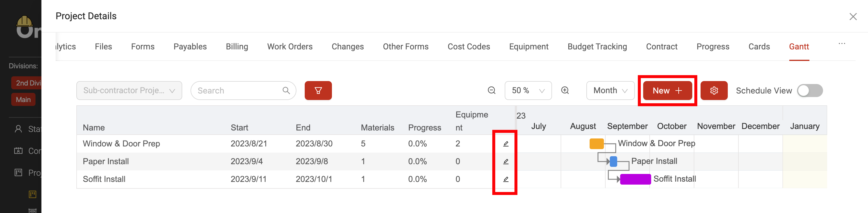Screen dimensions: 868x213
Task: Open the Month time scale dropdown
Action: 610,90
